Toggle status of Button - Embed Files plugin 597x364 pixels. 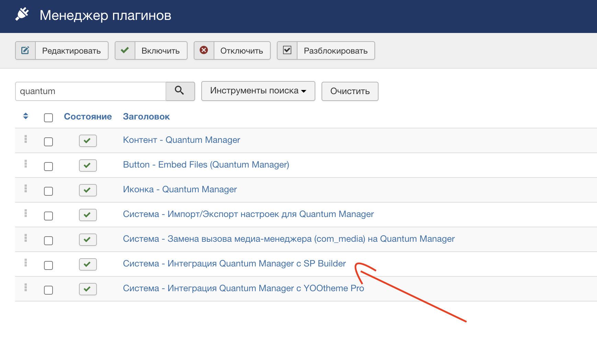[88, 165]
